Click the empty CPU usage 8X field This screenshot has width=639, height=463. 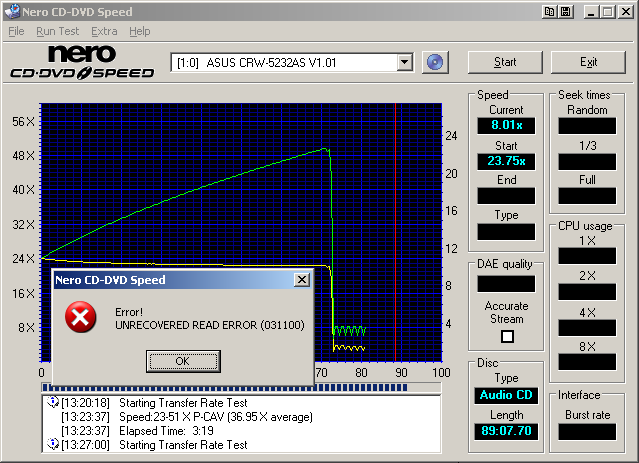(587, 362)
